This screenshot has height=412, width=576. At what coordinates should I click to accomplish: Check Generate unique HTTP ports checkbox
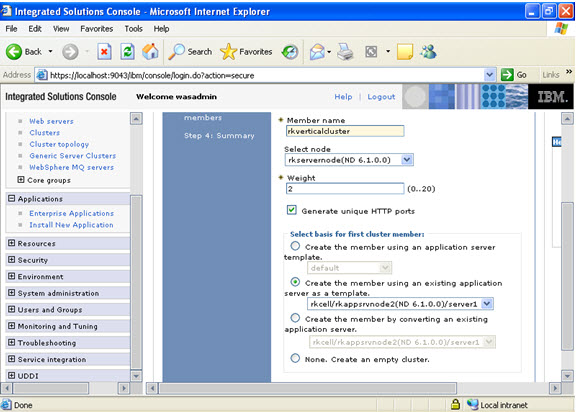pyautogui.click(x=292, y=210)
